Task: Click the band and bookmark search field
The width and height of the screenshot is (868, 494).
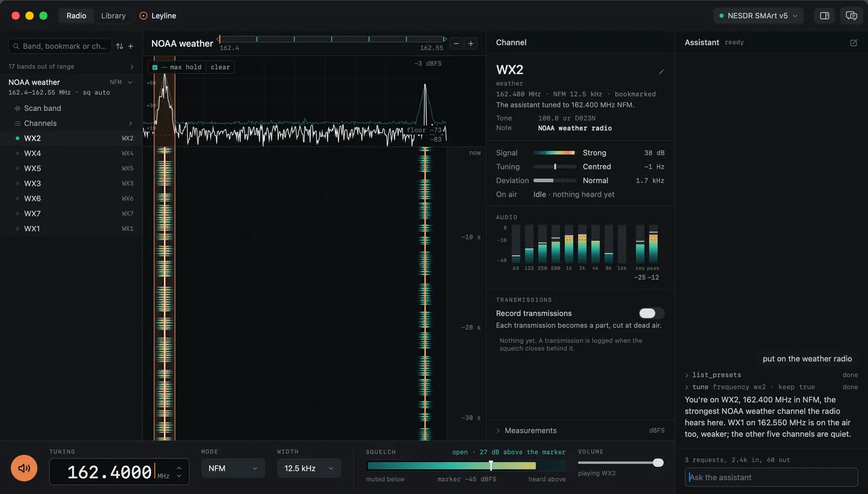Action: coord(60,46)
